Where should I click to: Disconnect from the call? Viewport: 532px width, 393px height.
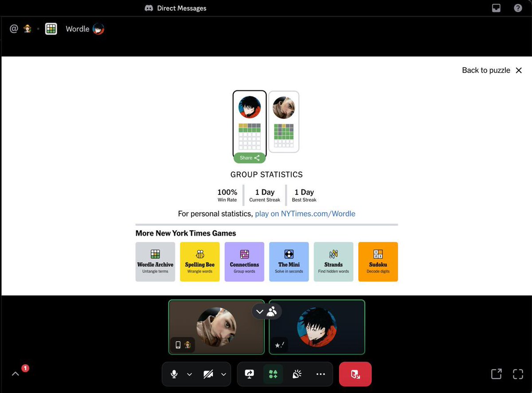pyautogui.click(x=355, y=374)
